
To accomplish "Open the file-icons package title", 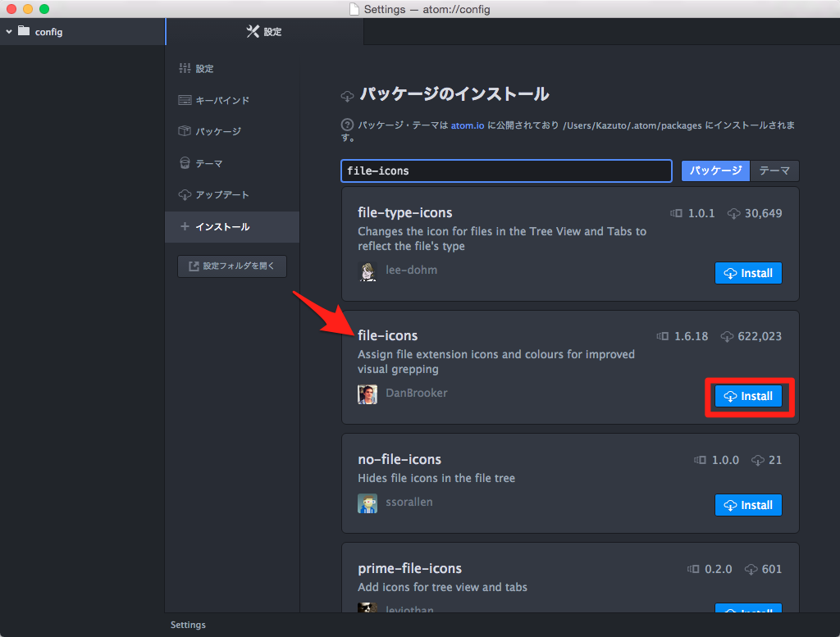I will click(x=387, y=335).
